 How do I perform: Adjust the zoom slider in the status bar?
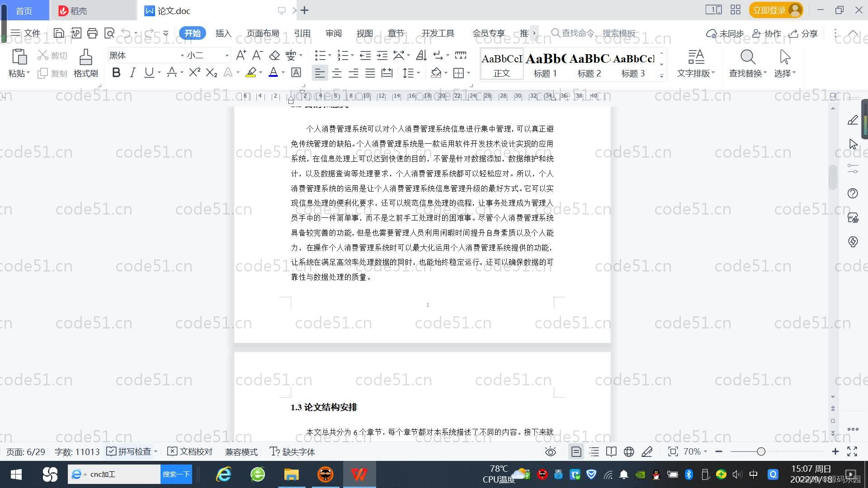(x=758, y=451)
